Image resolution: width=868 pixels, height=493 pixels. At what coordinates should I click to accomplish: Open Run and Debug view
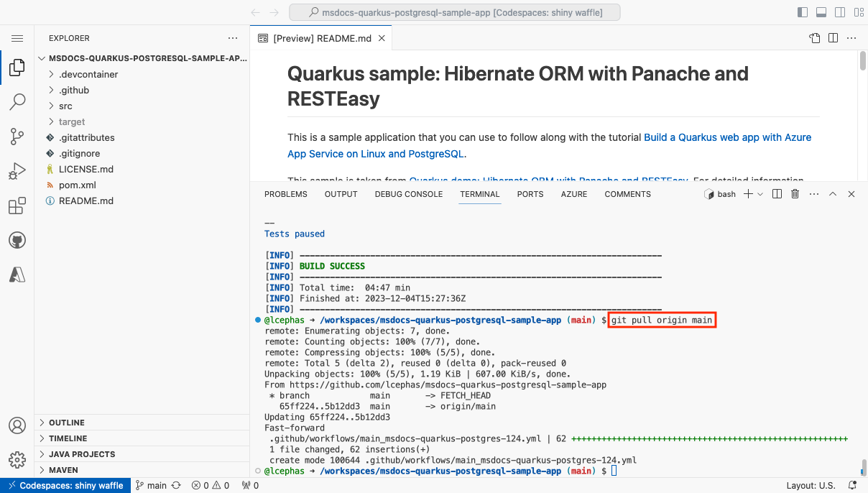click(x=17, y=171)
